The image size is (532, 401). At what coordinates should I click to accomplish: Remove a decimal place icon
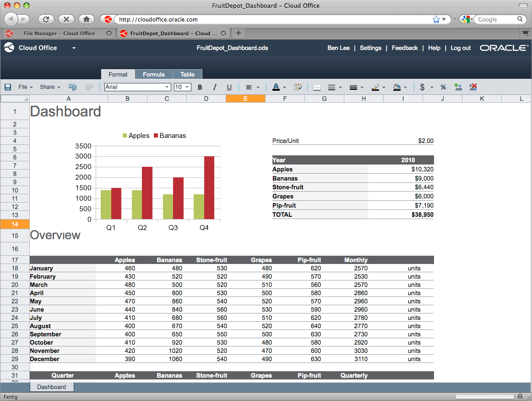pyautogui.click(x=473, y=87)
